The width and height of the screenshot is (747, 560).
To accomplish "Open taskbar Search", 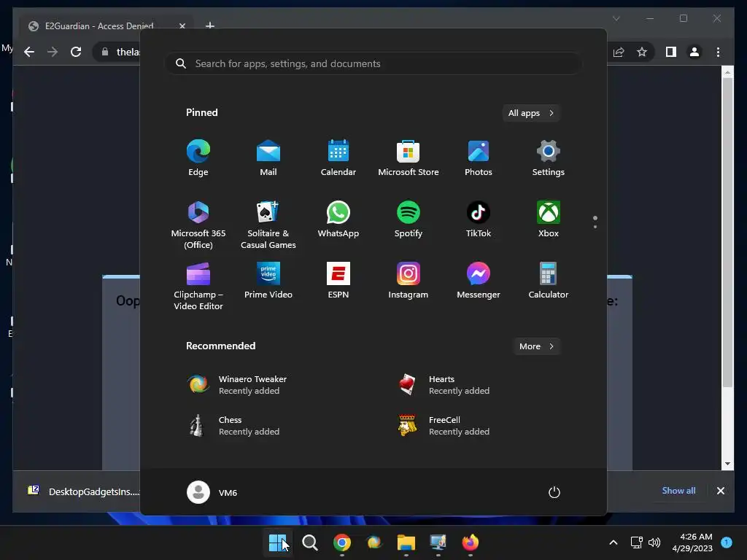I will [x=310, y=542].
